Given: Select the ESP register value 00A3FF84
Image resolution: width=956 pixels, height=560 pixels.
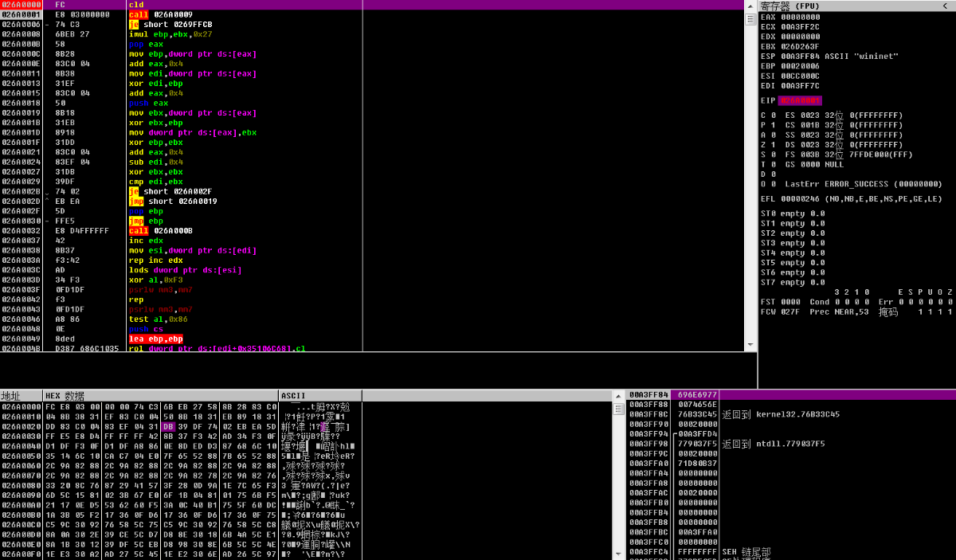Looking at the screenshot, I should point(800,57).
